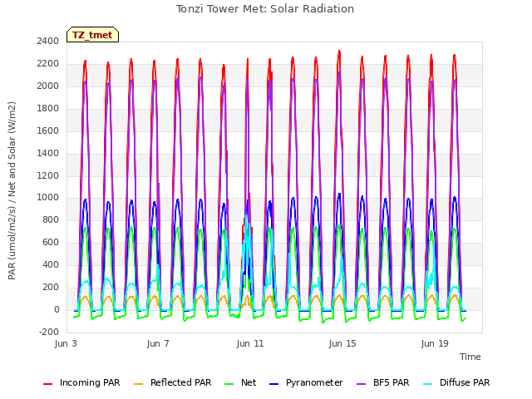Screen dimensions: 532x399
Task: Click the 600 y-axis tick label
Action: [x=51, y=242]
